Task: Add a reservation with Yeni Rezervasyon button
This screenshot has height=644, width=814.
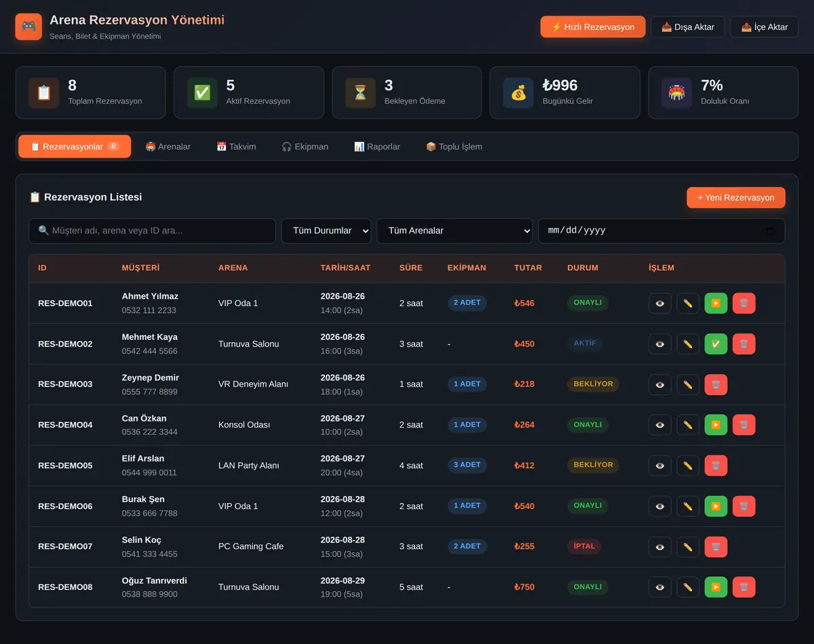Action: tap(736, 197)
